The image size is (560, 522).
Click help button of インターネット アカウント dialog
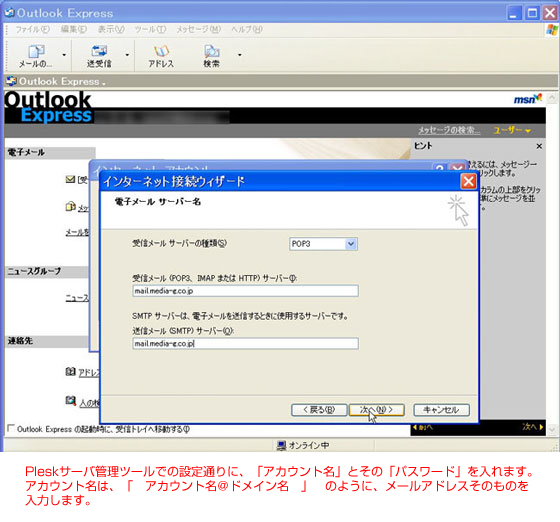(440, 168)
